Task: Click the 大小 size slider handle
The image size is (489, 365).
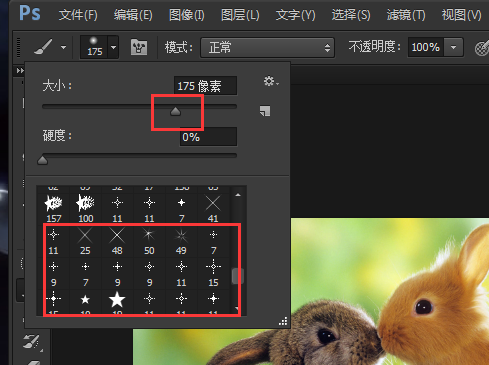Action: [175, 111]
